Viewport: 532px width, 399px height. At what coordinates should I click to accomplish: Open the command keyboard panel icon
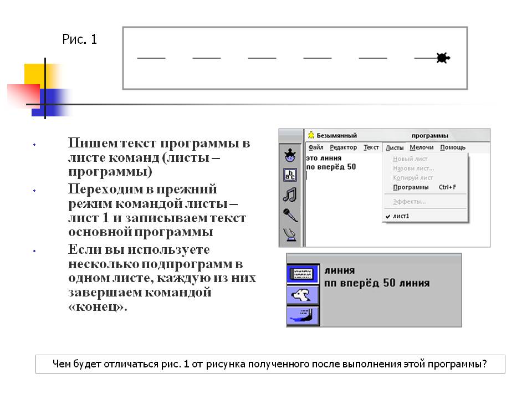(x=303, y=273)
